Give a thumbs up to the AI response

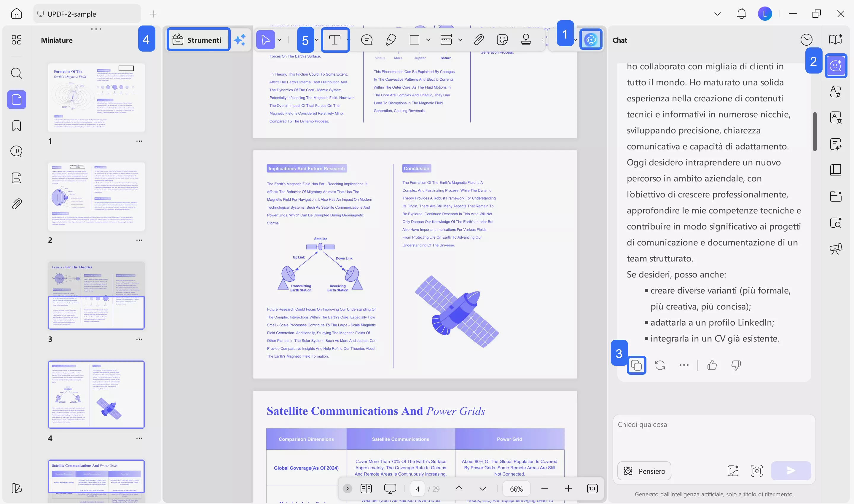pyautogui.click(x=712, y=366)
